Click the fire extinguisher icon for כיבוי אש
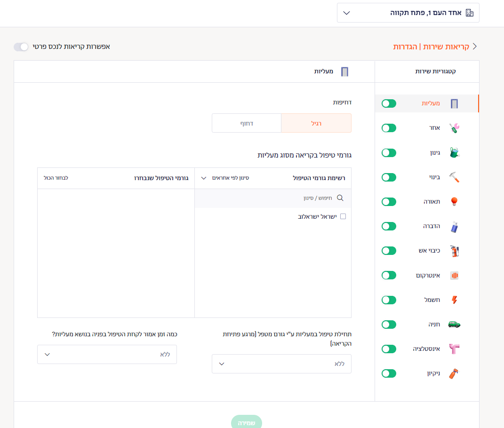The image size is (504, 428). click(x=454, y=251)
